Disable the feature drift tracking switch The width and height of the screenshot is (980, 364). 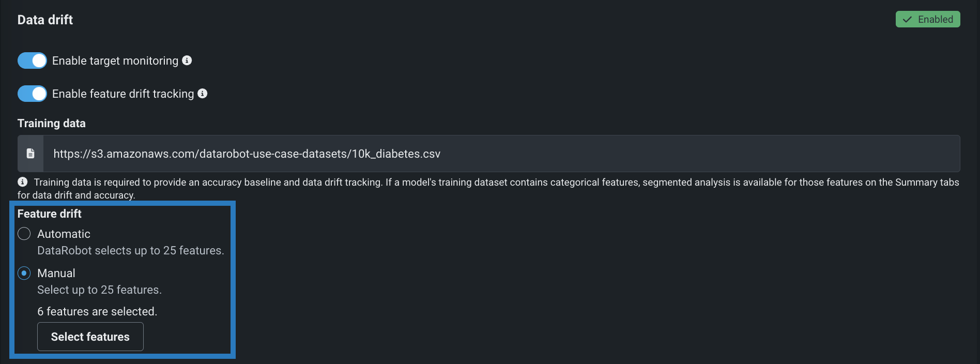tap(32, 94)
